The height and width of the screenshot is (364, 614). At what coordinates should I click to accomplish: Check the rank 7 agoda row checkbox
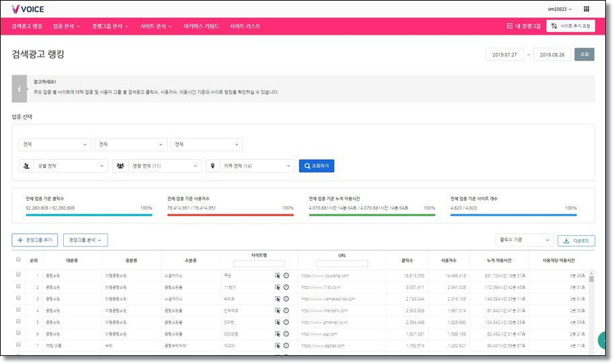tap(18, 345)
